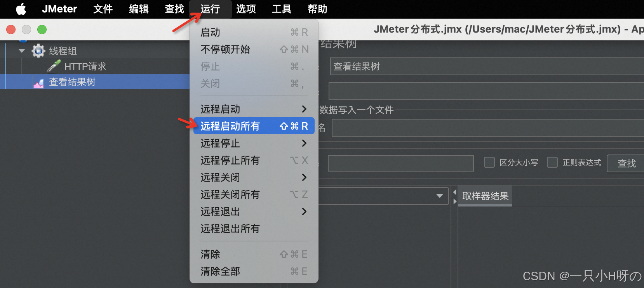Toggle the 区分大小写 checkbox

pyautogui.click(x=489, y=162)
